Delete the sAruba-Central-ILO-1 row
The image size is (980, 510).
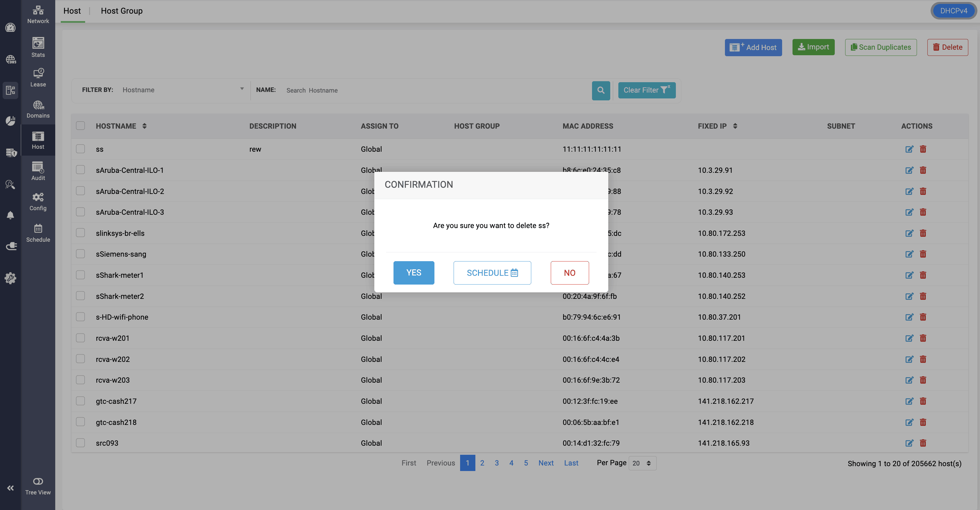click(x=923, y=170)
